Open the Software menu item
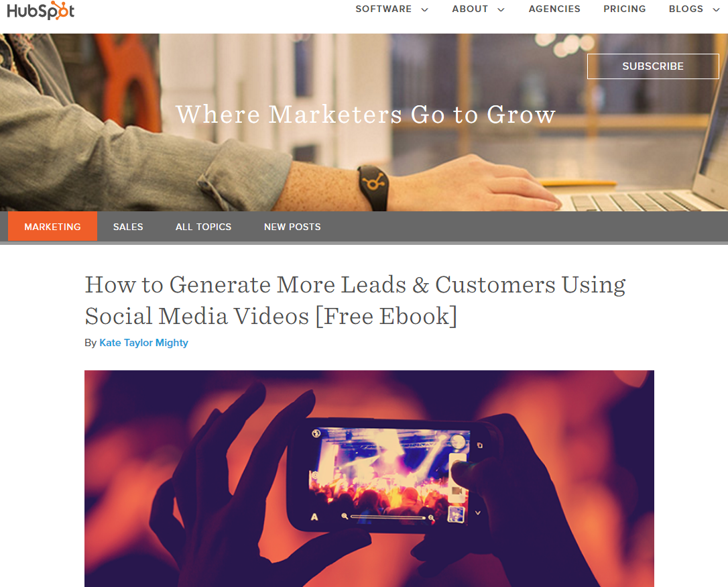Image resolution: width=728 pixels, height=587 pixels. point(383,9)
